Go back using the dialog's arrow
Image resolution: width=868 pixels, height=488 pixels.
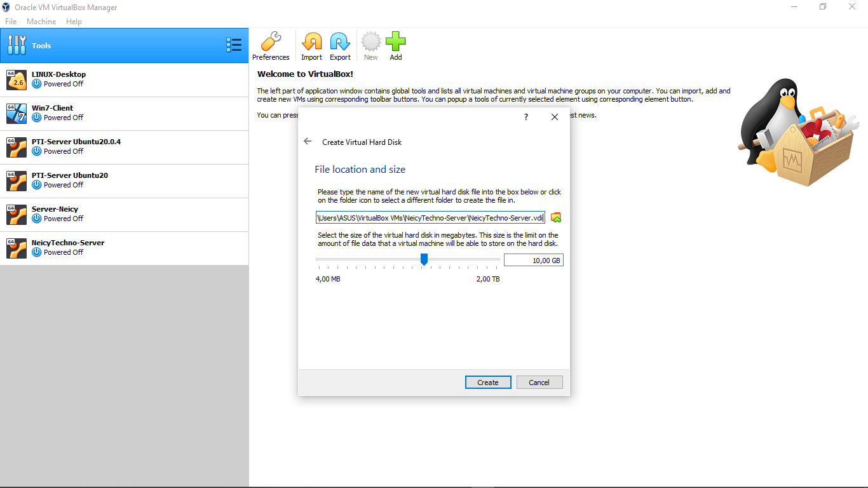308,141
